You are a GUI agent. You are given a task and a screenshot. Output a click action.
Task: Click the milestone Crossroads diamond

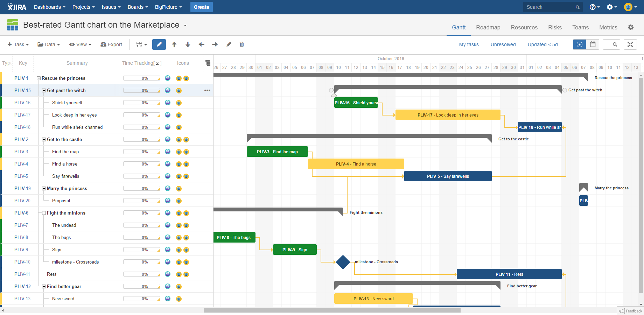coord(343,262)
